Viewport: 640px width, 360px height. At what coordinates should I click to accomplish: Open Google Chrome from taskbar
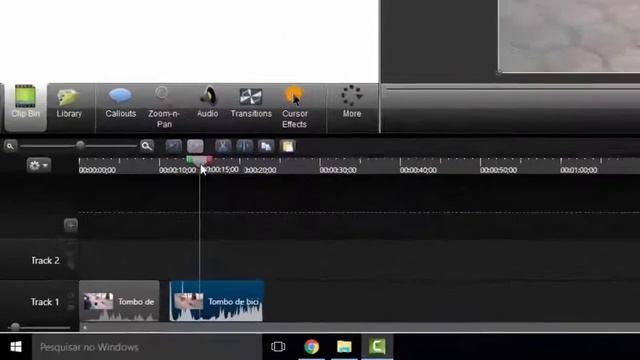pos(311,347)
